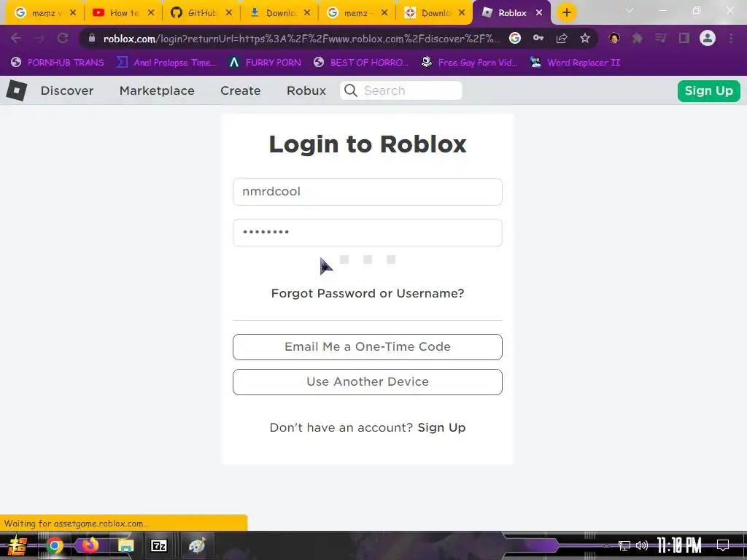Open the extensions puzzle icon
The height and width of the screenshot is (560, 747).
638,38
